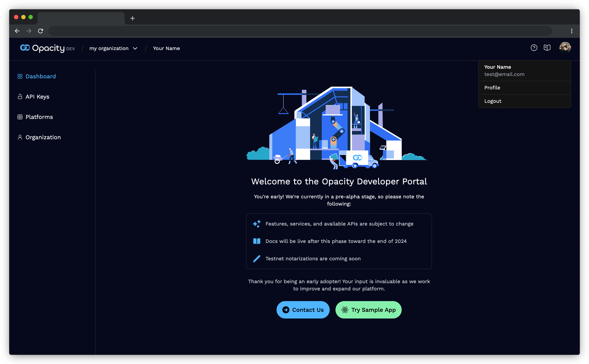The image size is (589, 364).
Task: Select the Platforms grid icon
Action: tap(20, 117)
